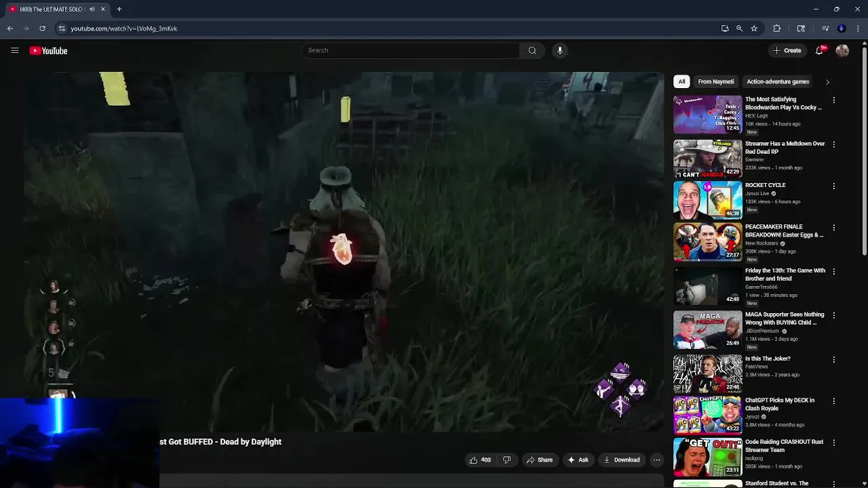Open the tab search icon in toolbar

(801, 28)
